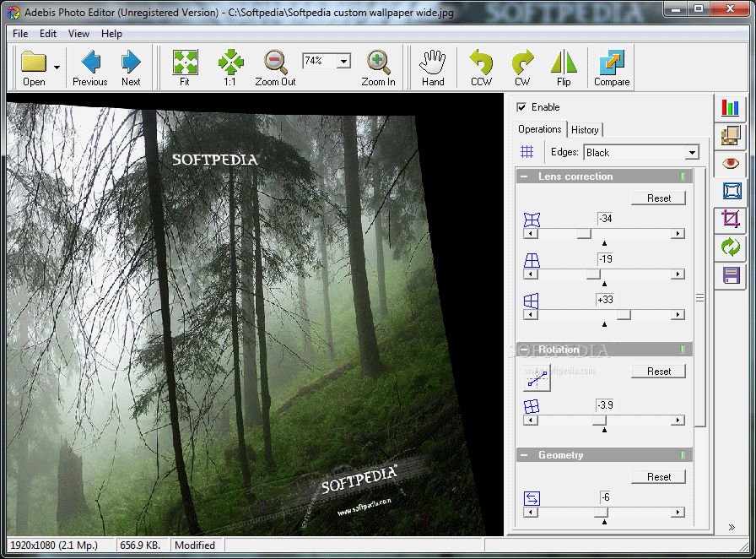
Task: Open the color histogram sidebar panel
Action: point(730,107)
